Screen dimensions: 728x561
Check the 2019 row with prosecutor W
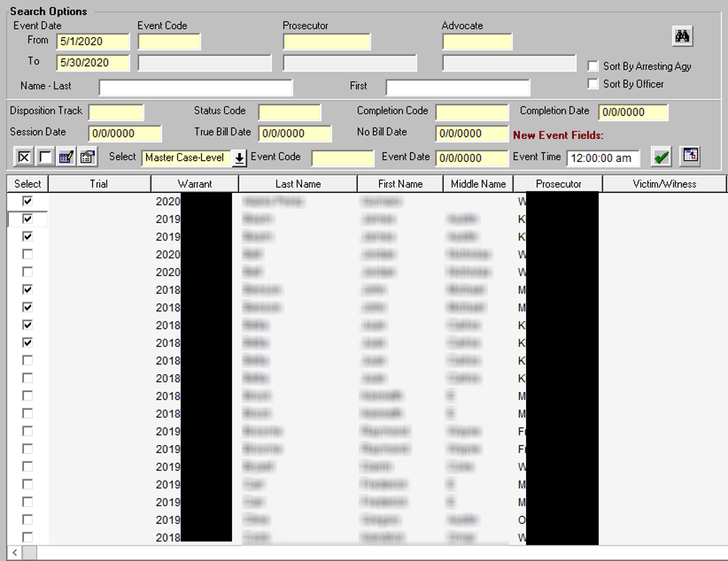click(x=28, y=467)
